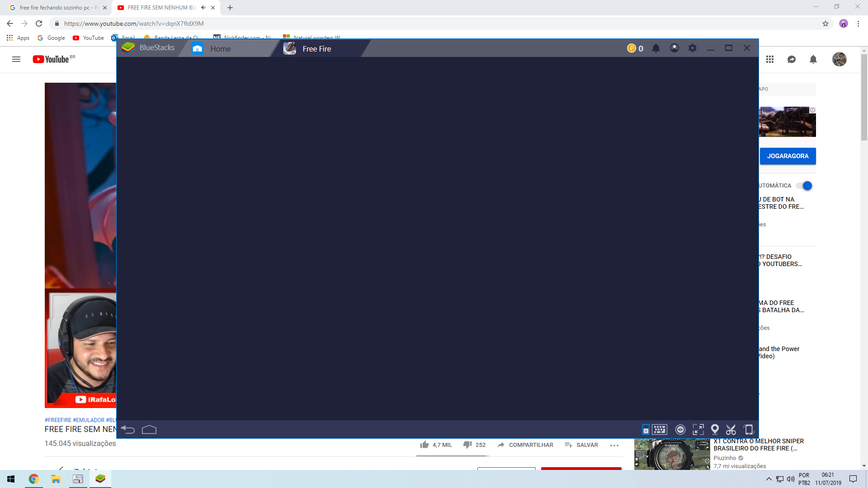
Task: Open the volume control in system tray
Action: (790, 479)
